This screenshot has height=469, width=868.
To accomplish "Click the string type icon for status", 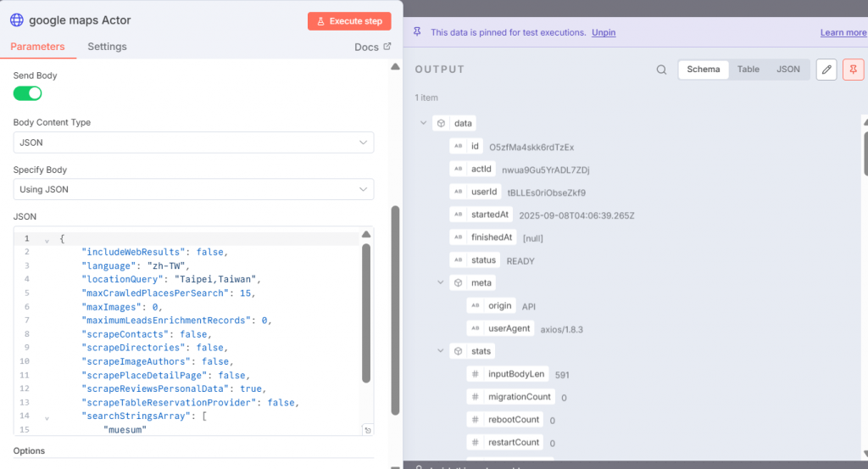I will pos(459,260).
